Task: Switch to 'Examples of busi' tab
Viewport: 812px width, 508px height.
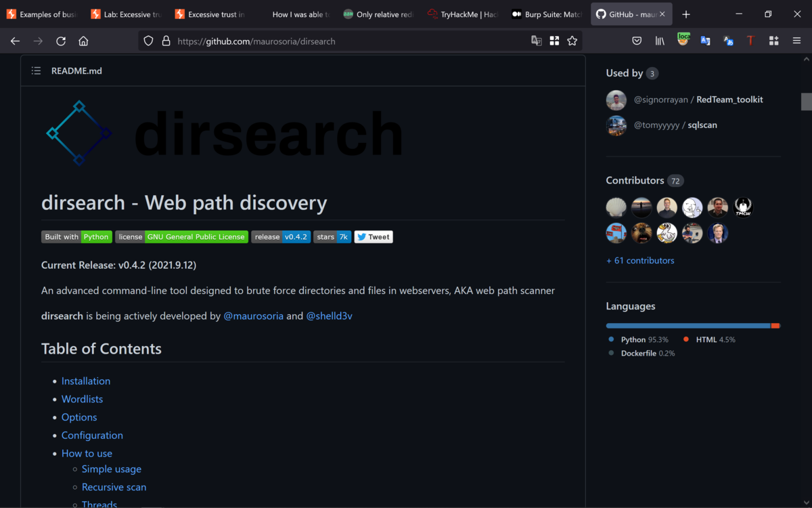Action: click(42, 14)
